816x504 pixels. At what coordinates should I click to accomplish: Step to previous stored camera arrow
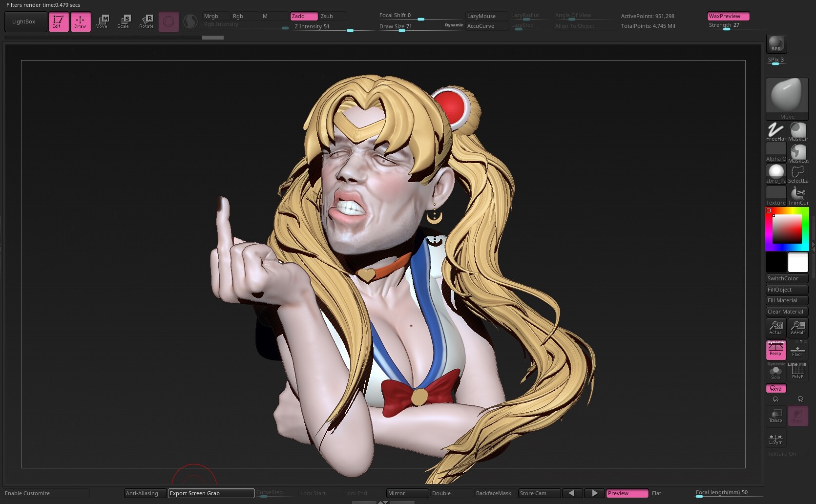coord(572,493)
